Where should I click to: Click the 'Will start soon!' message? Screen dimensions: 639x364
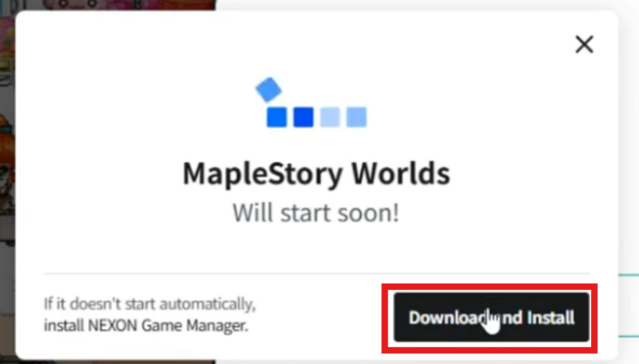click(x=316, y=213)
